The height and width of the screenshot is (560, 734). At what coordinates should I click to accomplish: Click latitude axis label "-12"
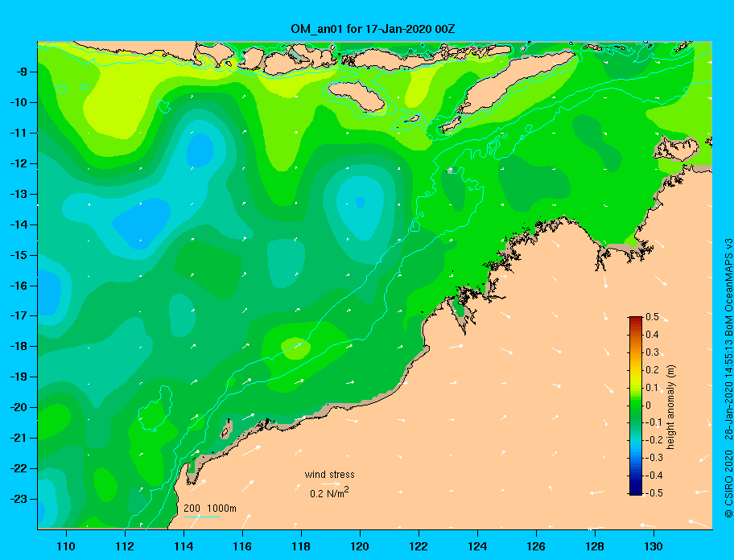coord(18,164)
